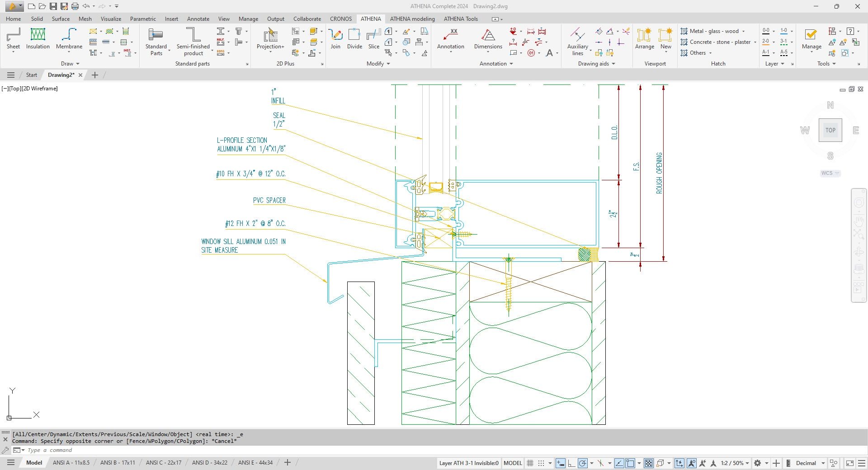Viewport: 868px width, 470px height.
Task: Open the file from quick access Open icon
Action: [x=42, y=6]
